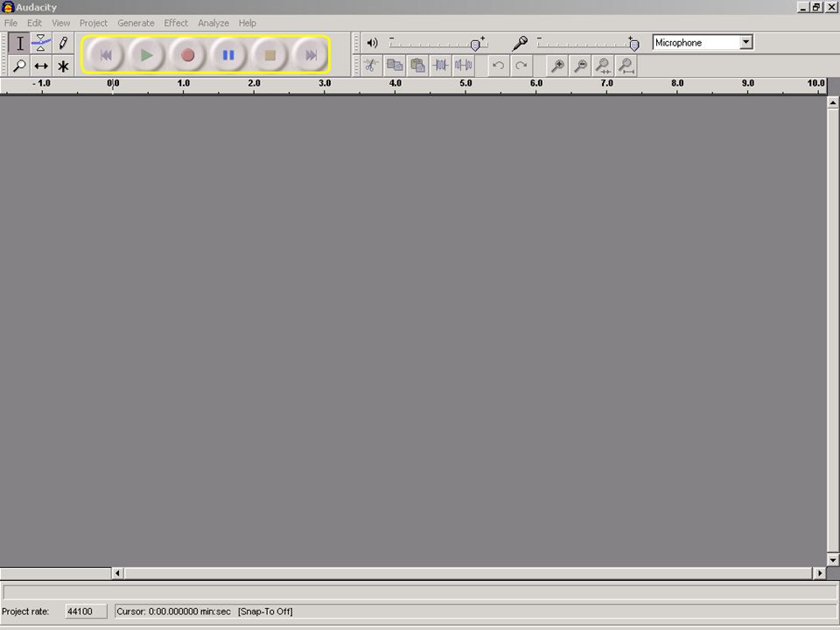Click the horizontal scrollbar right arrow
This screenshot has height=630, width=840.
point(820,573)
